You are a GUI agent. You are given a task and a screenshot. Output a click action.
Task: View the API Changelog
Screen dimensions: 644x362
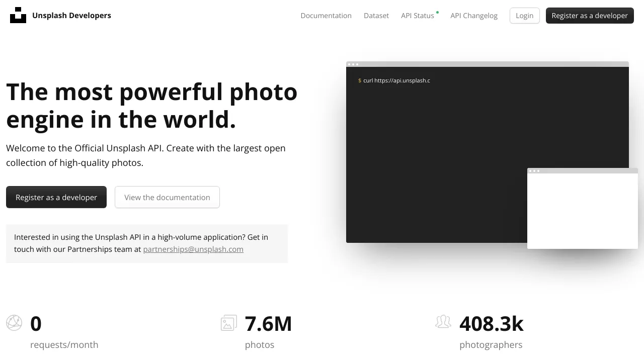click(474, 16)
